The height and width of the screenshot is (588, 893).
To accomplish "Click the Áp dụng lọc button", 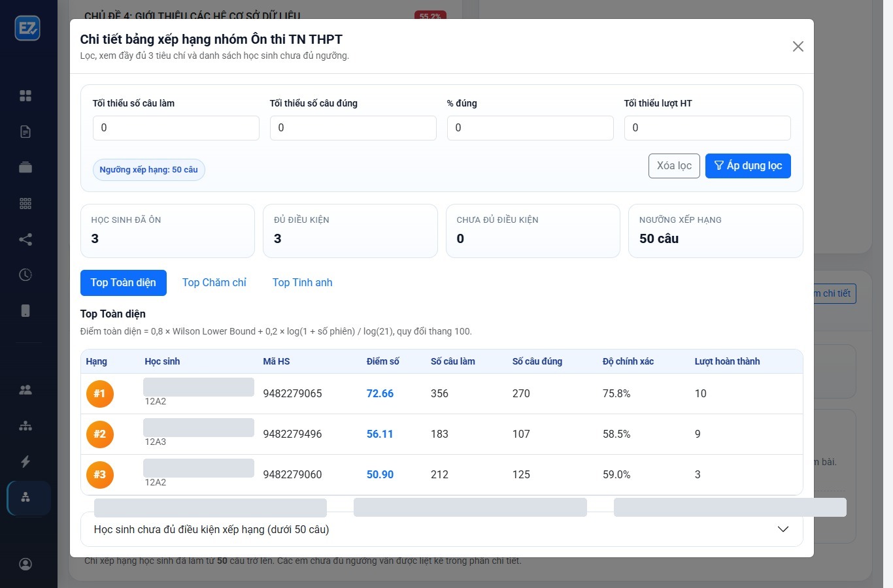I will 748,166.
